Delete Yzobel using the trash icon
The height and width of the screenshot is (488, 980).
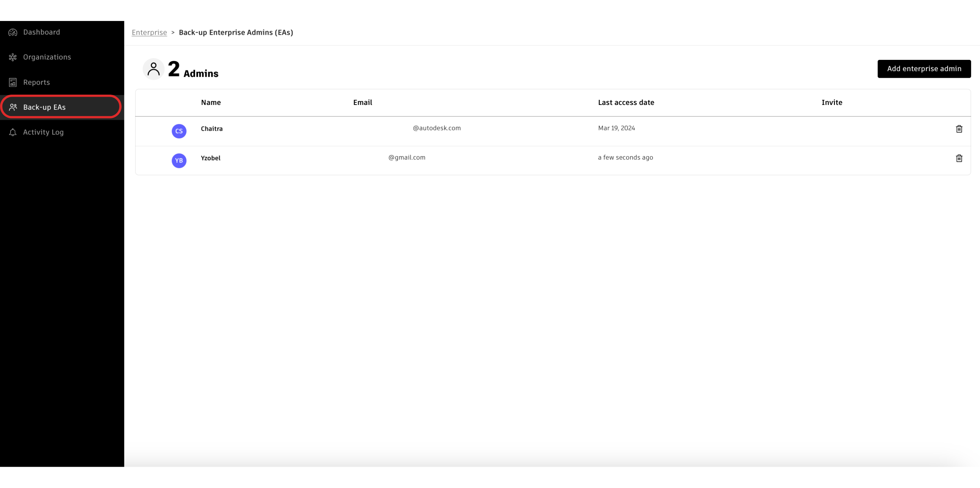pos(959,158)
